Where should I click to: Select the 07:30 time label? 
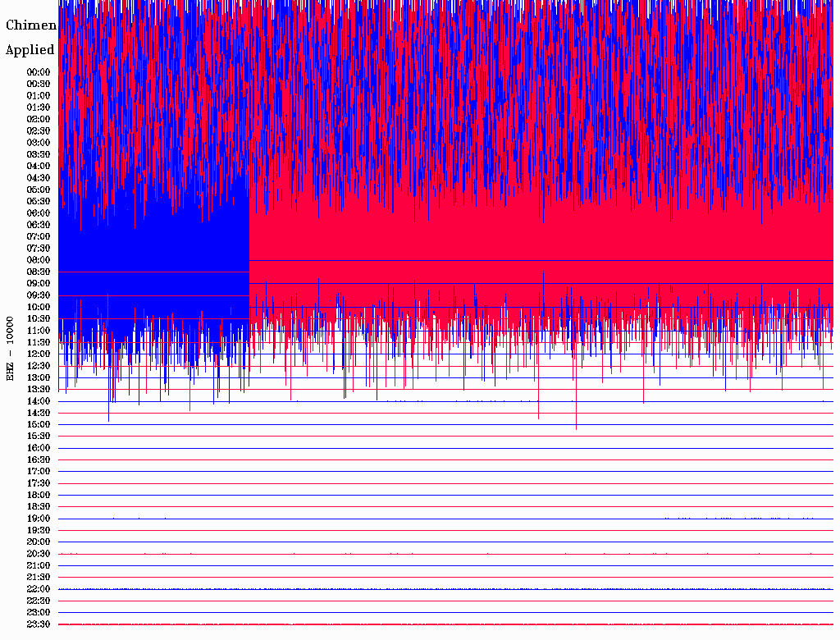point(39,248)
